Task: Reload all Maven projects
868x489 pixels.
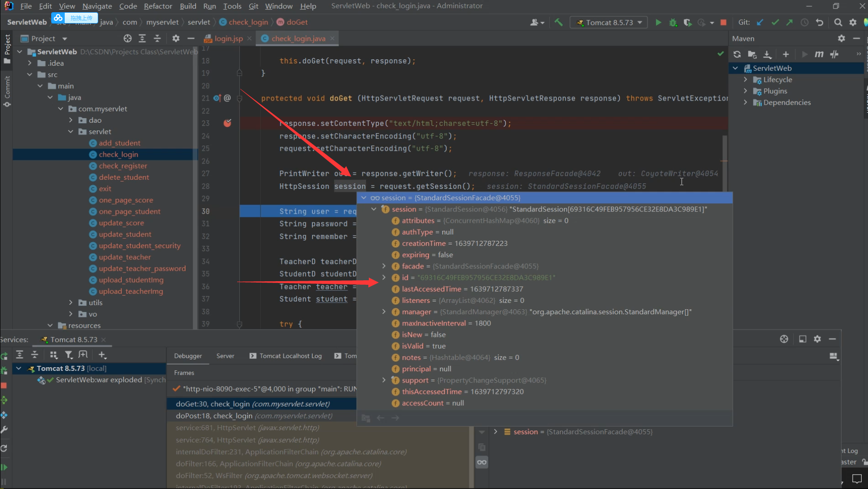Action: (x=737, y=54)
